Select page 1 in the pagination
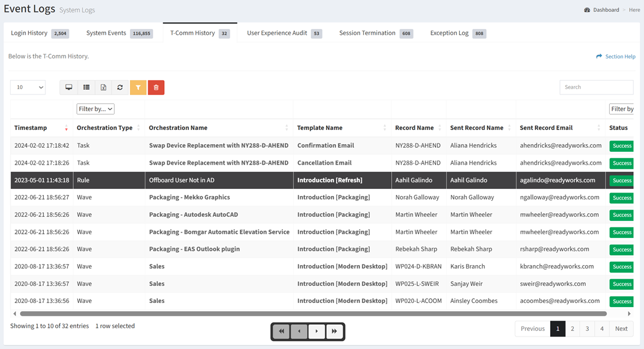The width and height of the screenshot is (644, 349). pyautogui.click(x=558, y=329)
